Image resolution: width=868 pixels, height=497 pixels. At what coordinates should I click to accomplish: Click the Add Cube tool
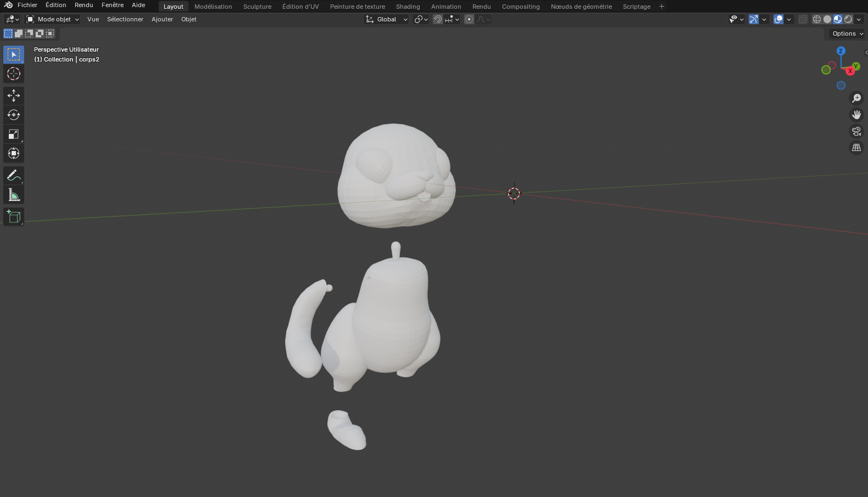point(14,217)
